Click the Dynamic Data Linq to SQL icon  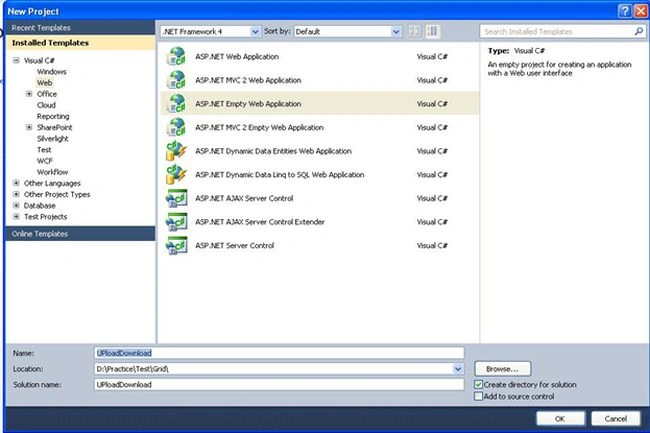click(177, 175)
